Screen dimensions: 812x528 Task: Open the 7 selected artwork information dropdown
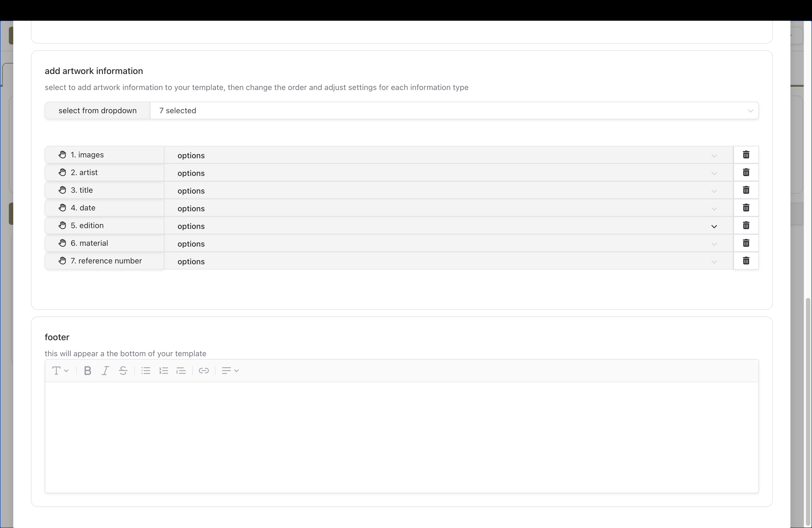pos(454,110)
